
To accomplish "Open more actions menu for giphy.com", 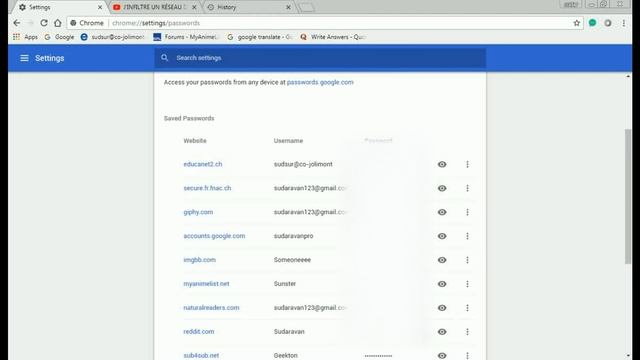I will 467,212.
